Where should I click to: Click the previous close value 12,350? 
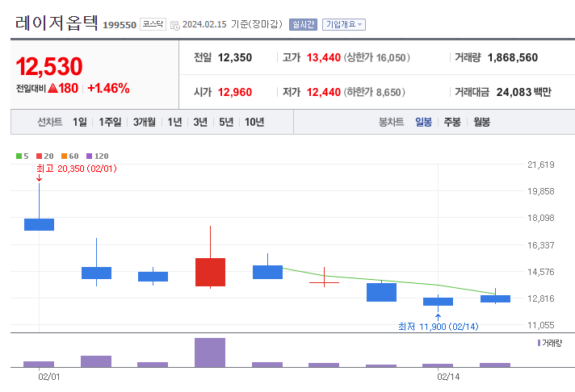pos(235,57)
